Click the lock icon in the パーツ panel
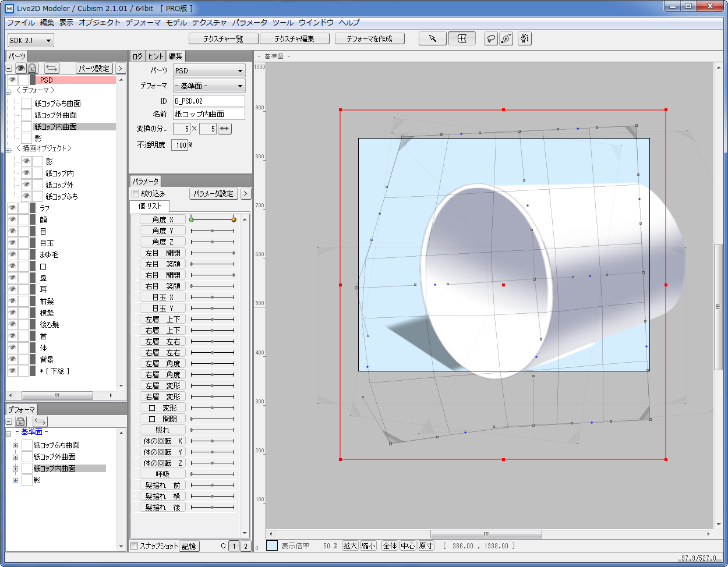728x567 pixels. (x=33, y=68)
